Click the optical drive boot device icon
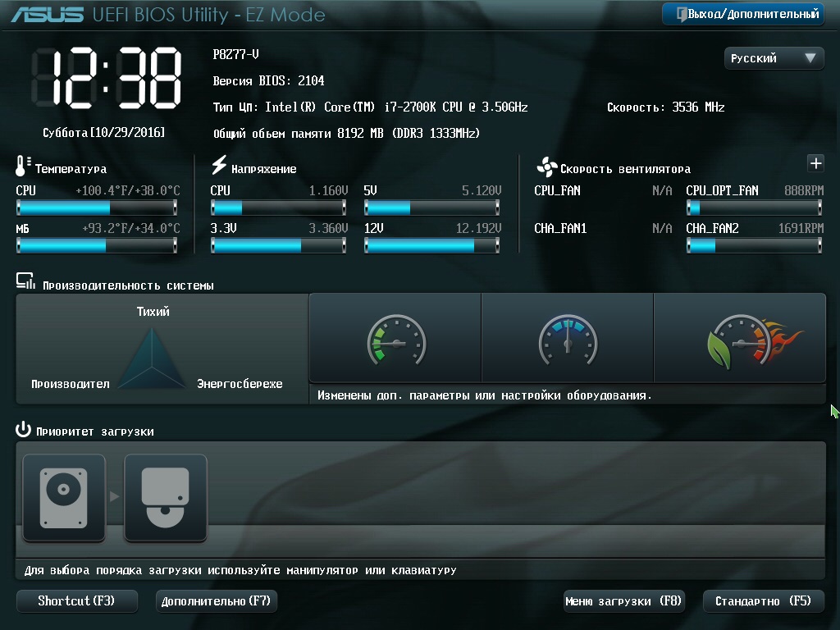This screenshot has width=840, height=630. 165,498
